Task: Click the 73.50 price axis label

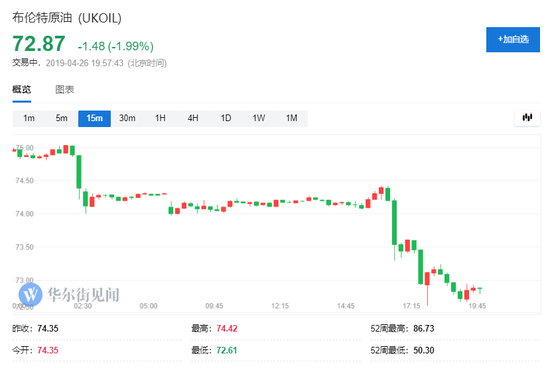Action: 24,247
